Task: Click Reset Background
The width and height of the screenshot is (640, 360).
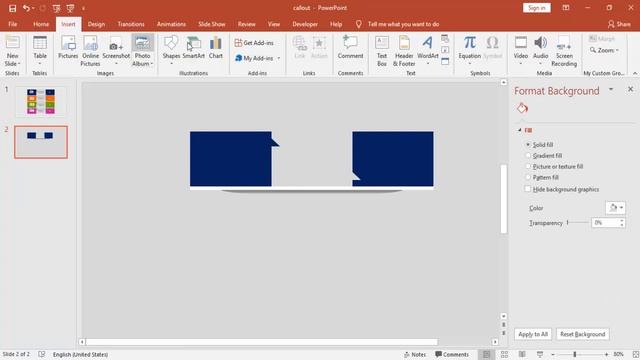Action: [x=582, y=334]
